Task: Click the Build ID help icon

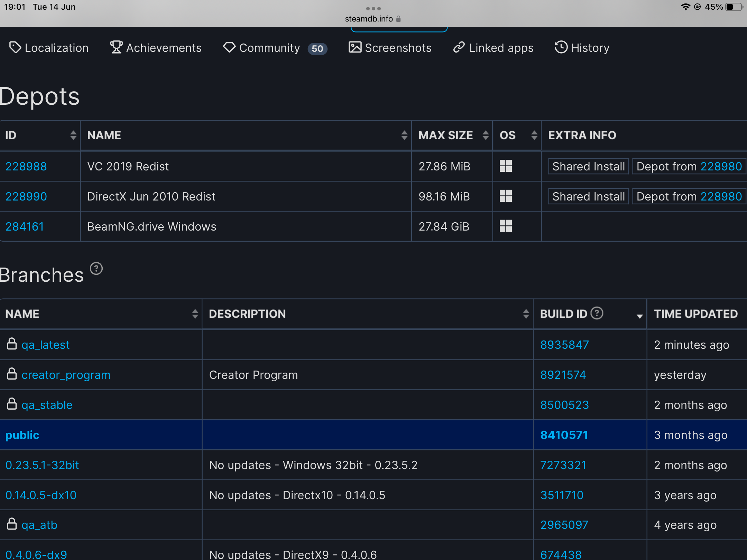Action: [597, 313]
